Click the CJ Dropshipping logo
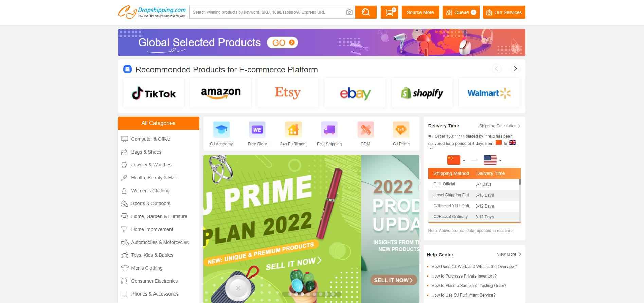This screenshot has width=644, height=303. 152,12
